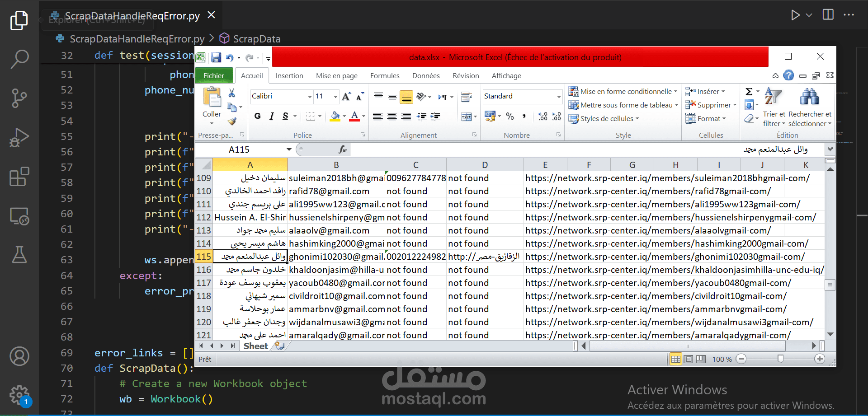Toggle Underline S formatting button

(x=285, y=117)
